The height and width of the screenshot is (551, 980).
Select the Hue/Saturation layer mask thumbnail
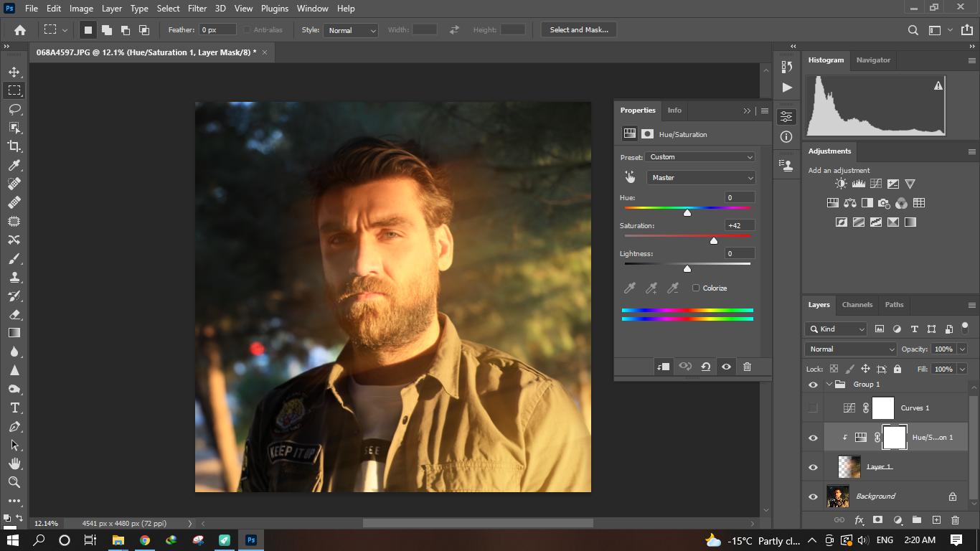pyautogui.click(x=895, y=438)
